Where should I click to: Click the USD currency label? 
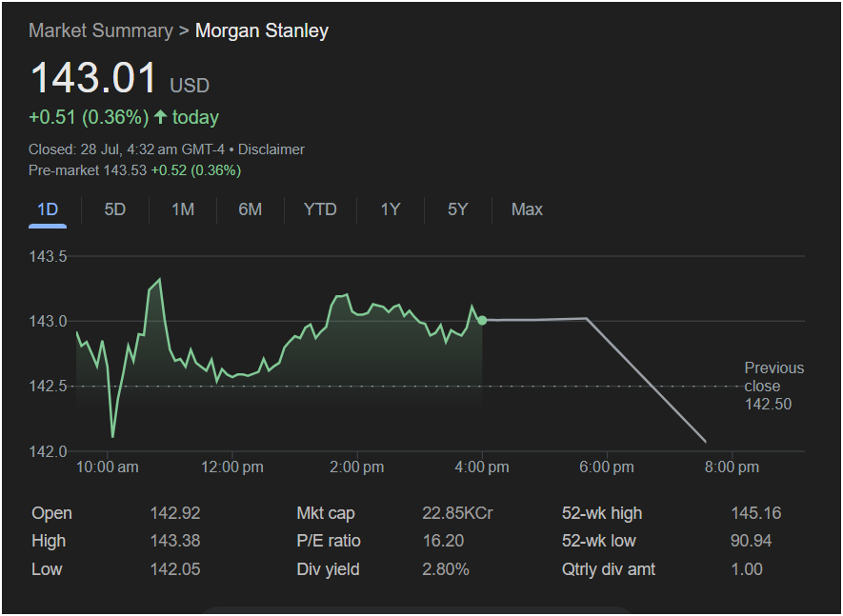coord(190,86)
